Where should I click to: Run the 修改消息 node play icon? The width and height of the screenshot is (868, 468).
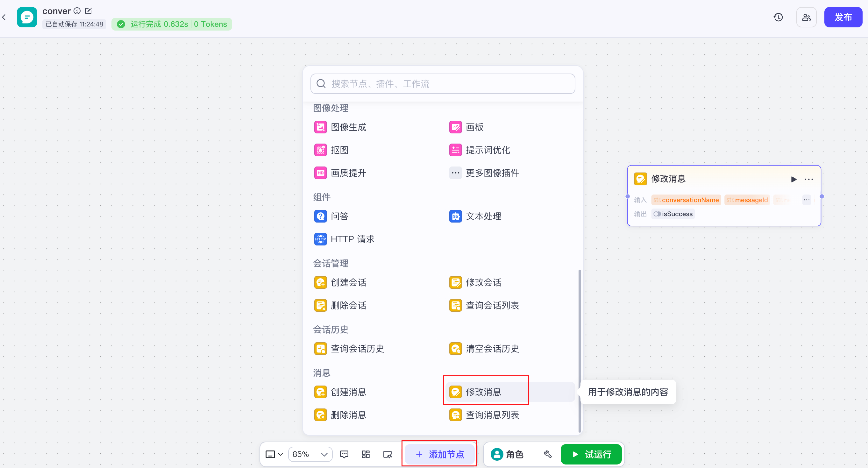(793, 179)
